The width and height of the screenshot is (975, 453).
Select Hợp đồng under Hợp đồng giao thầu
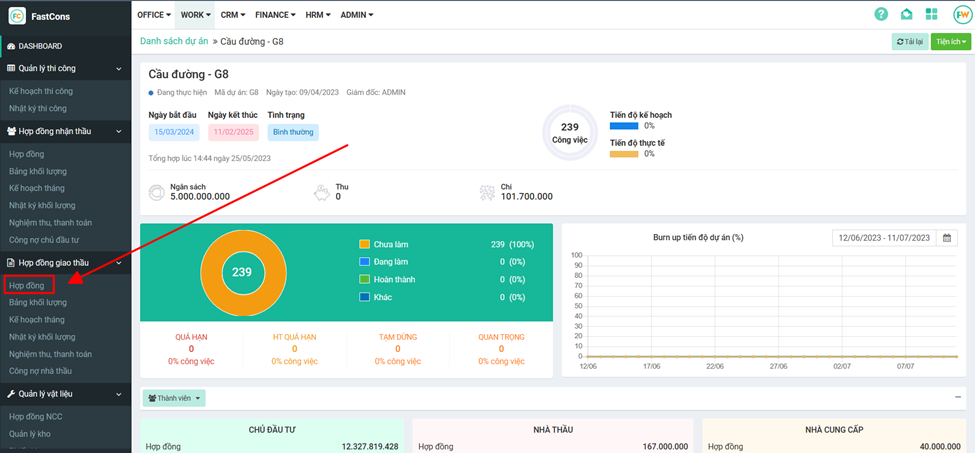pos(26,285)
